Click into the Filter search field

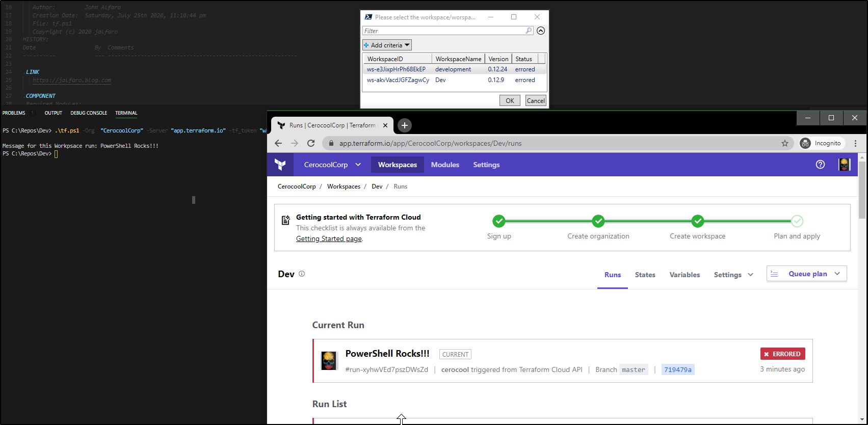click(x=443, y=31)
